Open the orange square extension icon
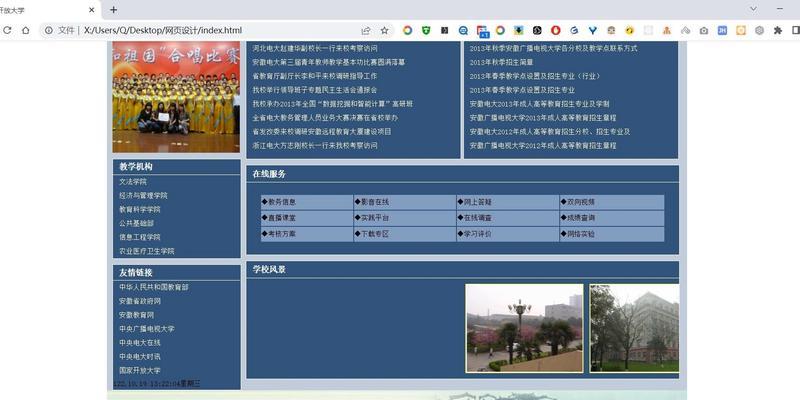 pyautogui.click(x=741, y=31)
